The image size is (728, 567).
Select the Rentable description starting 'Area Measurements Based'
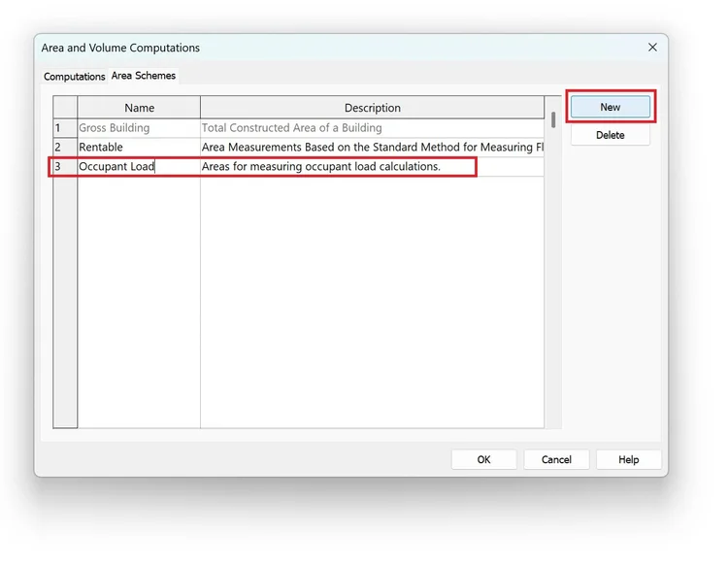372,148
